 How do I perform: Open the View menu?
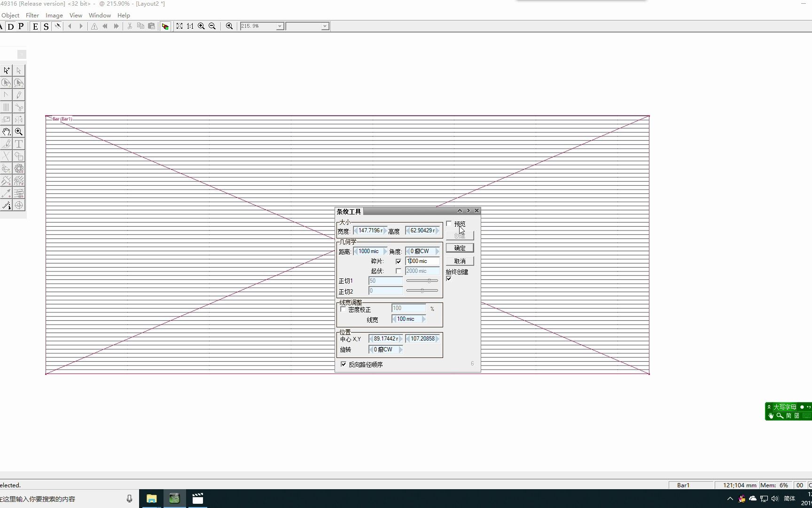click(x=76, y=16)
